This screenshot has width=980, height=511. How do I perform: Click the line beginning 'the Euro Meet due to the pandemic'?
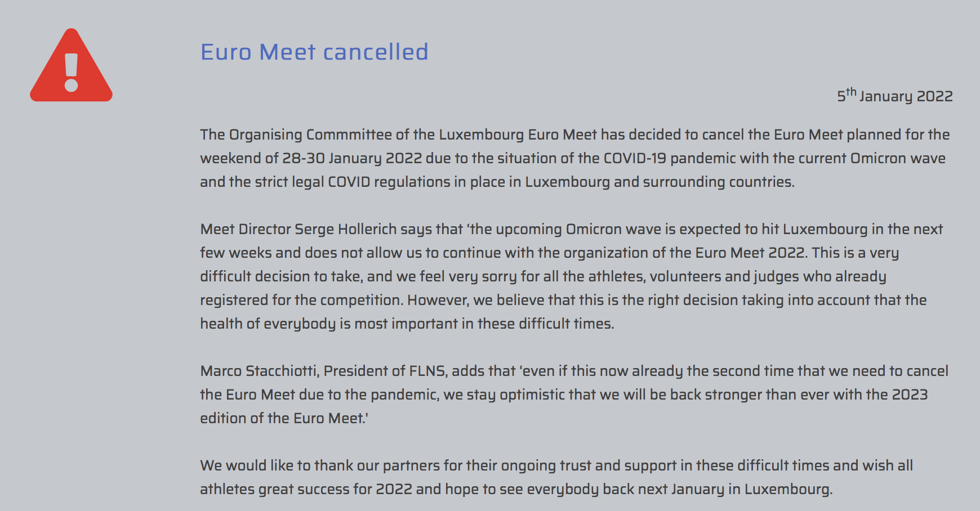tap(564, 395)
